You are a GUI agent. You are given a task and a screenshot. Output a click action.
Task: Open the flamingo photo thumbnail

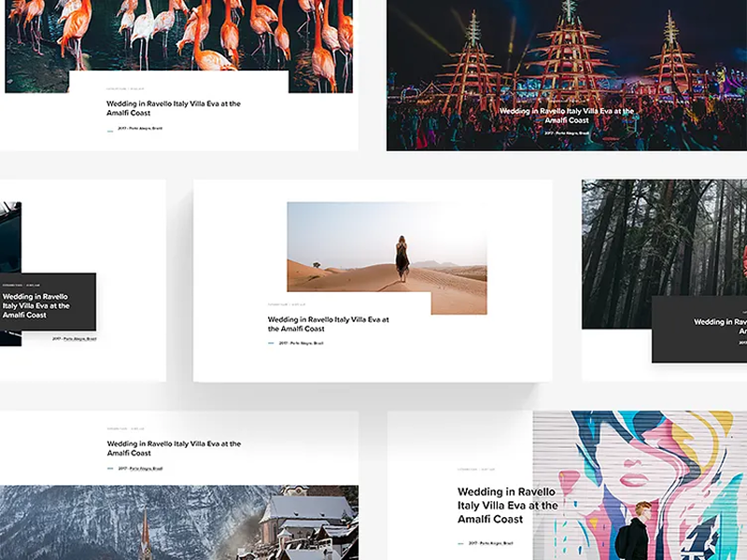[x=178, y=35]
